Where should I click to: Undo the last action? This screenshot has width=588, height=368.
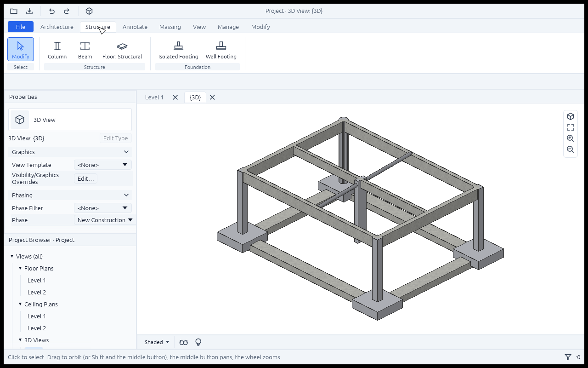(x=52, y=11)
